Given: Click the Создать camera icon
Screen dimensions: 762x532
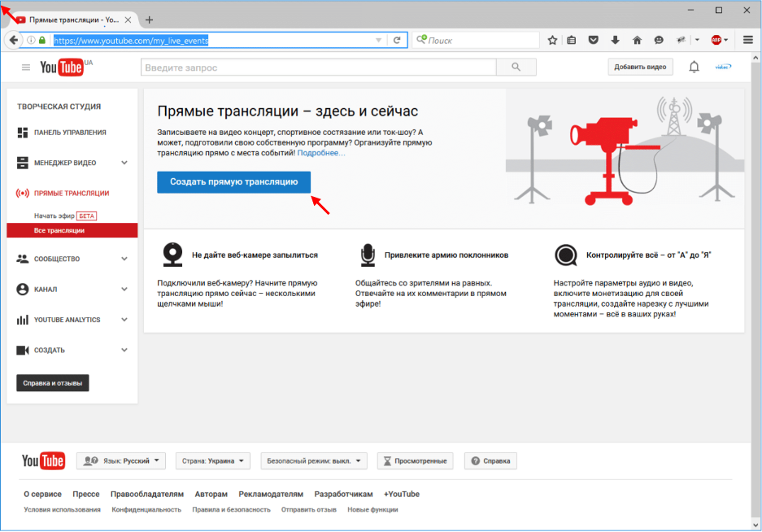Looking at the screenshot, I should click(x=22, y=350).
